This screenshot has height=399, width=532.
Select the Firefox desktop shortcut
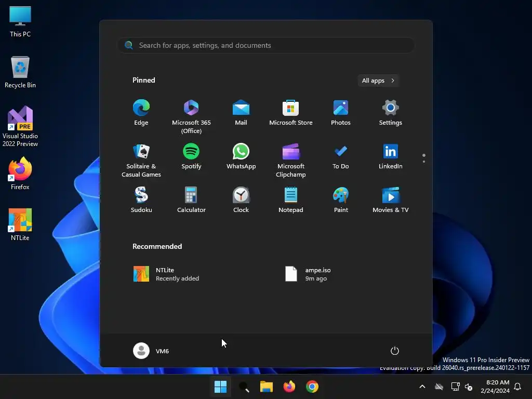point(20,174)
